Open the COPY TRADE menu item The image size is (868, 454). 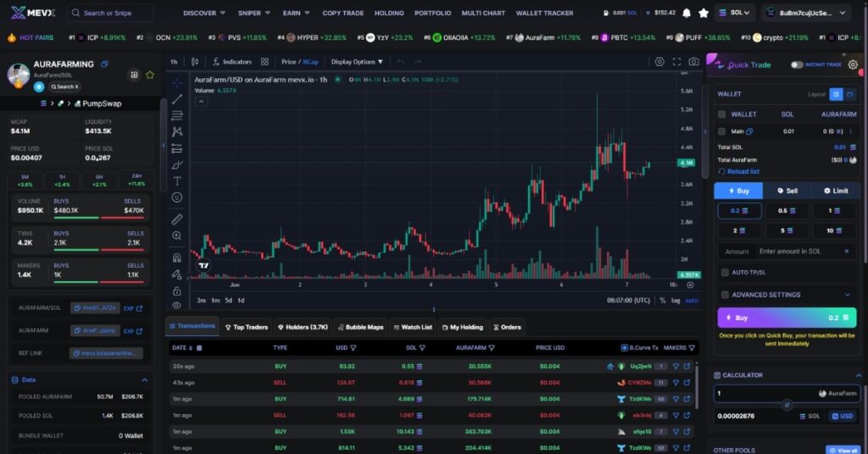343,13
